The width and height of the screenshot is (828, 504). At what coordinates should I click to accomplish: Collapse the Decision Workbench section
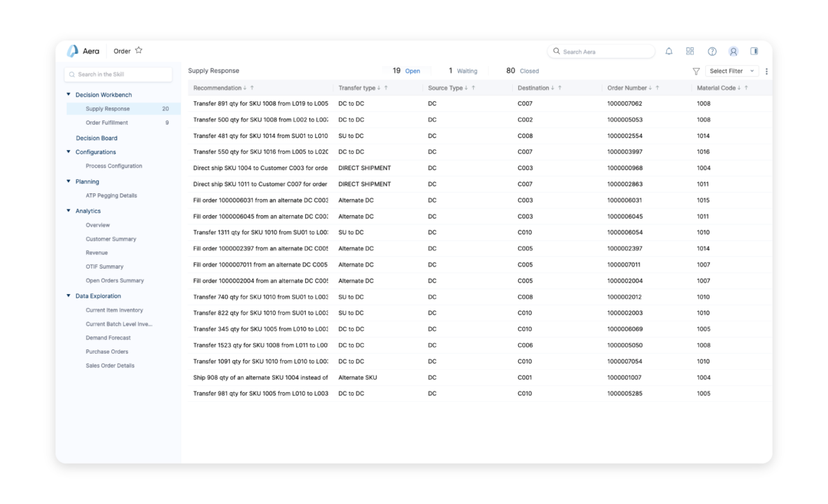69,94
